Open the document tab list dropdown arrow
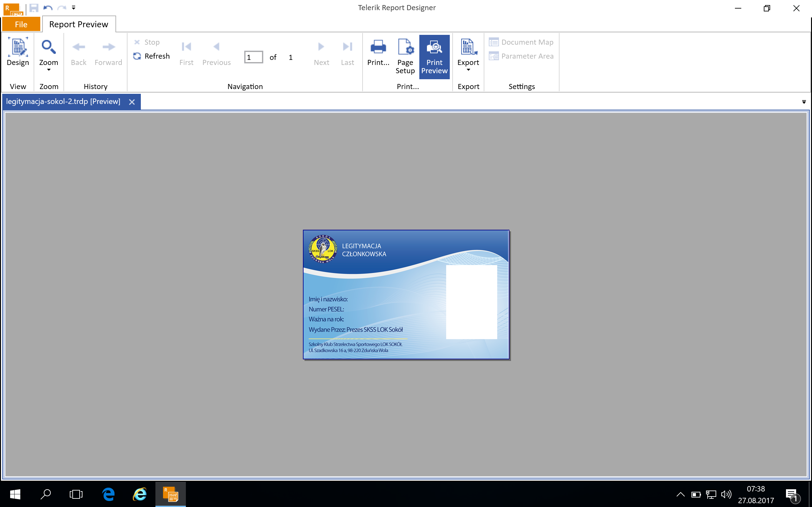The height and width of the screenshot is (507, 812). click(804, 102)
